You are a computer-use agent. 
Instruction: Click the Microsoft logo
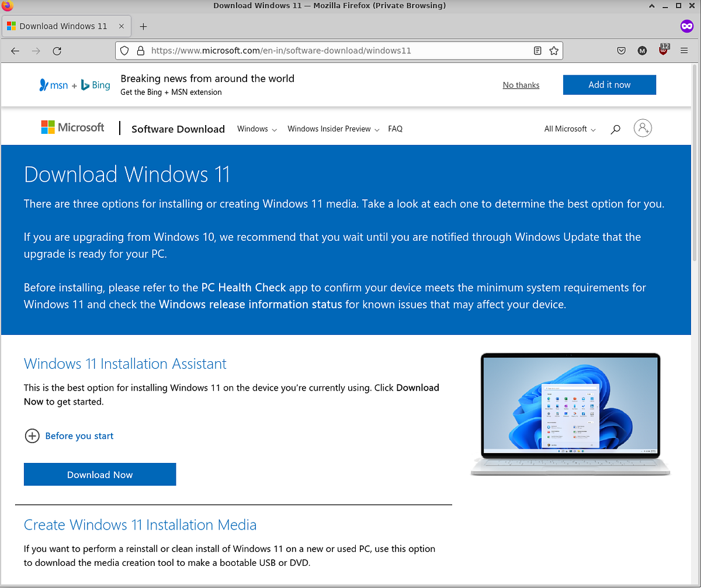click(72, 127)
